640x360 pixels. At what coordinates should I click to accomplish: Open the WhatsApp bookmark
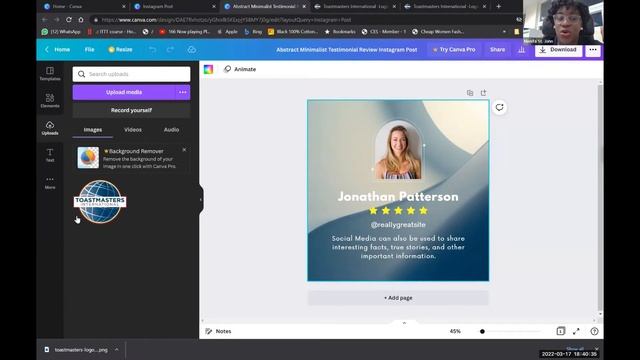[61, 31]
